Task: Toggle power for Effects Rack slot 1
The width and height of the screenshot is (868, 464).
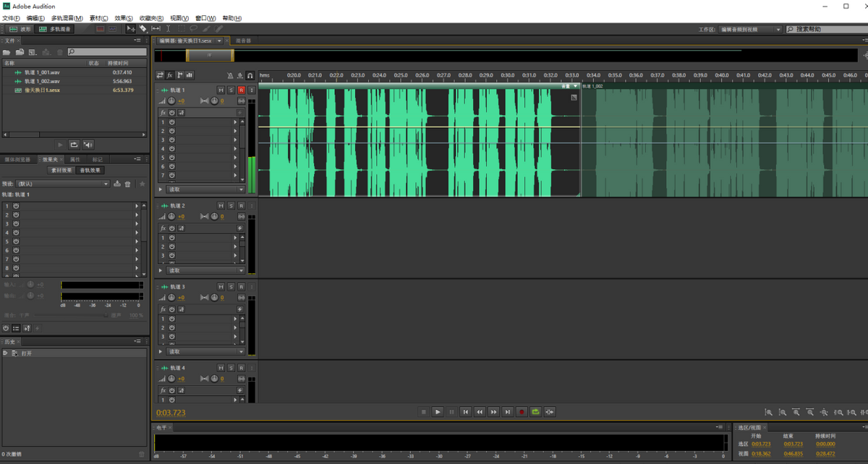Action: click(x=16, y=206)
